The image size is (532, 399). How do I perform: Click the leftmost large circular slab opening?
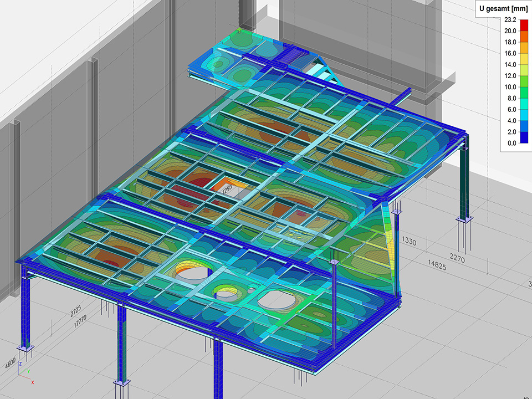[194, 272]
